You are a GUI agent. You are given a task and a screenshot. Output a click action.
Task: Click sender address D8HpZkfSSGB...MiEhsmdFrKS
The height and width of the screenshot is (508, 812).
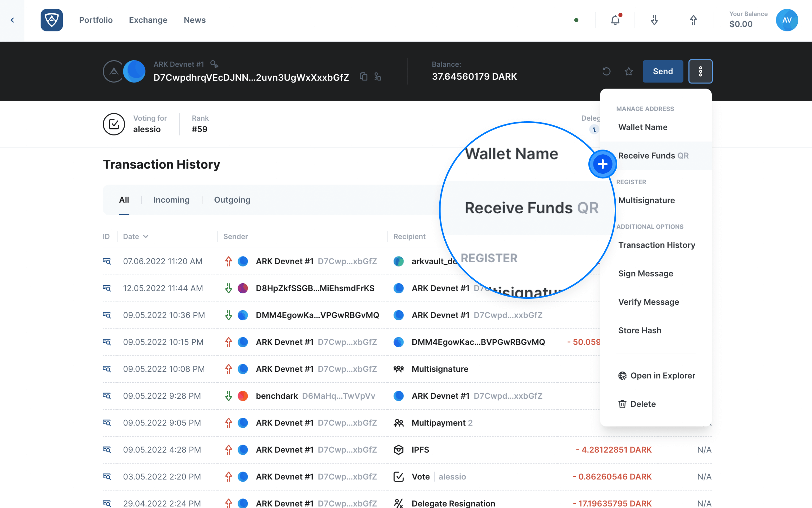pyautogui.click(x=315, y=288)
